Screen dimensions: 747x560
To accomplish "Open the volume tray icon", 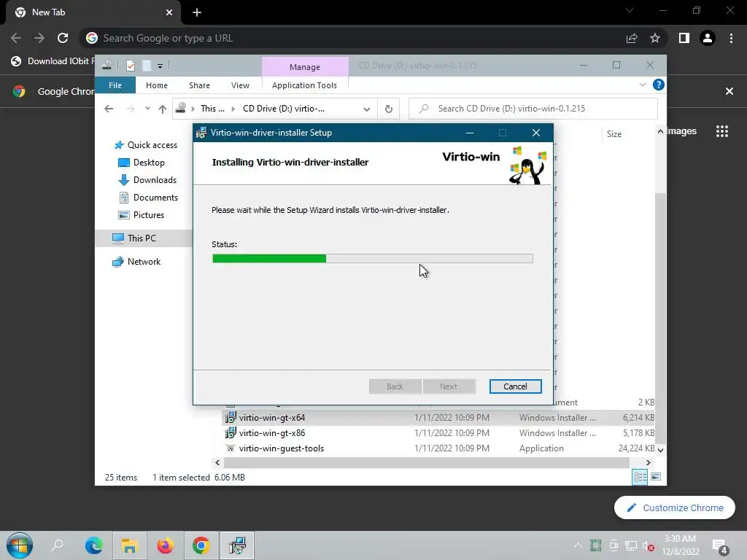I will click(648, 545).
